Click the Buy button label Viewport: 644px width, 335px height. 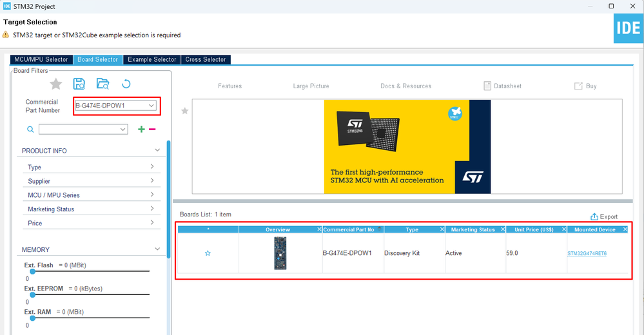click(x=591, y=86)
